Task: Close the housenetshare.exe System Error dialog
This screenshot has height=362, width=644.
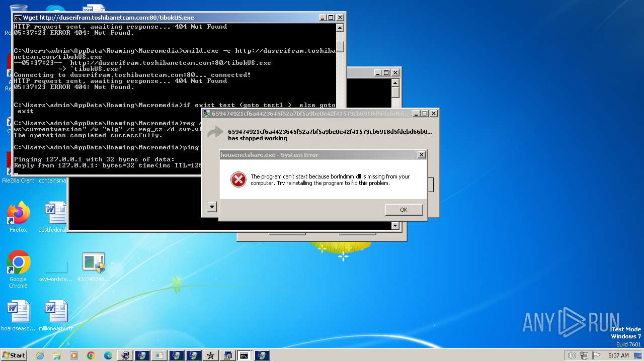Action: [x=422, y=155]
